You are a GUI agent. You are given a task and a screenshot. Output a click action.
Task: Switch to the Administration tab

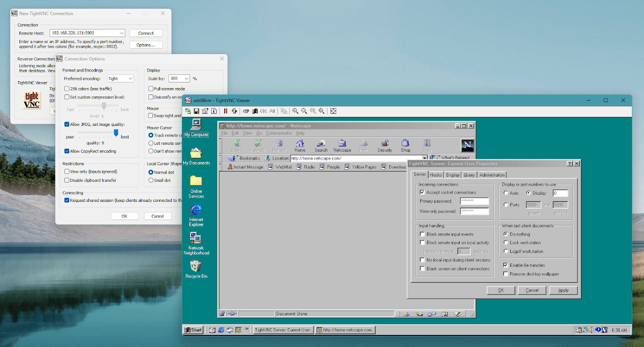pos(492,175)
